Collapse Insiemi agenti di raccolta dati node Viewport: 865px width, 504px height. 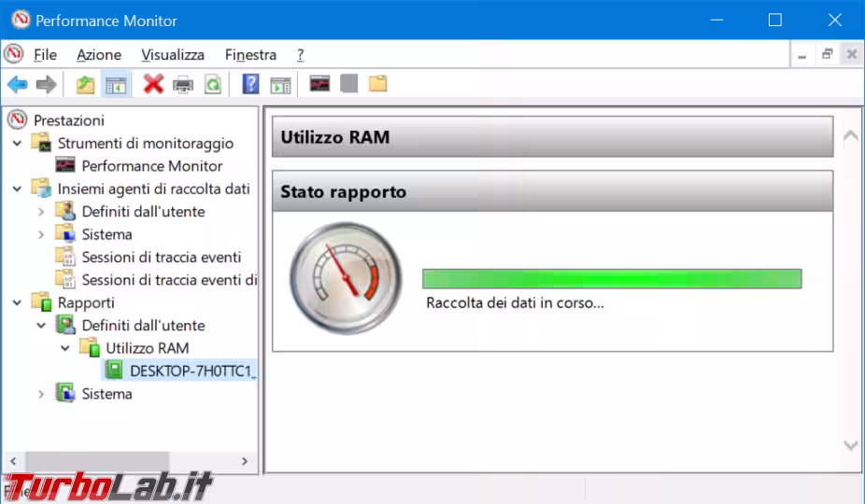[x=17, y=189]
